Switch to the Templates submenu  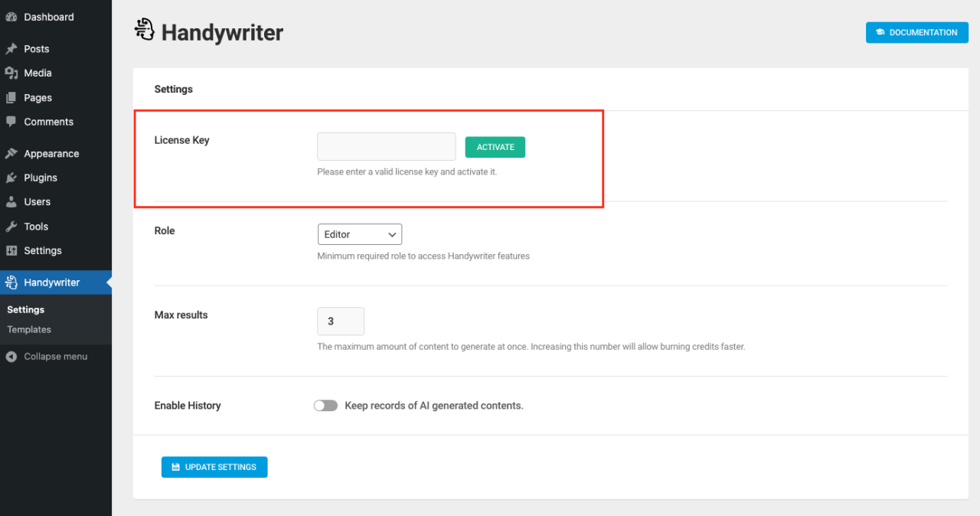(28, 330)
